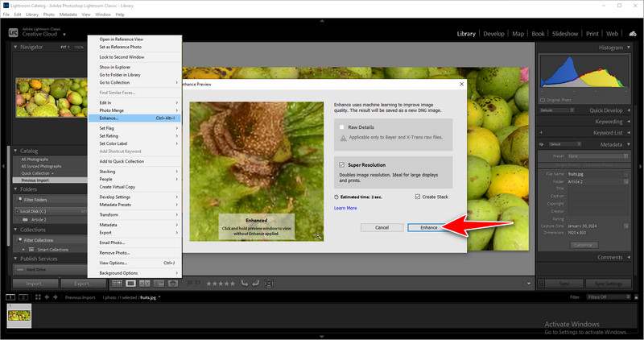
Task: Click icon next to Capture Date field
Action: tap(626, 226)
